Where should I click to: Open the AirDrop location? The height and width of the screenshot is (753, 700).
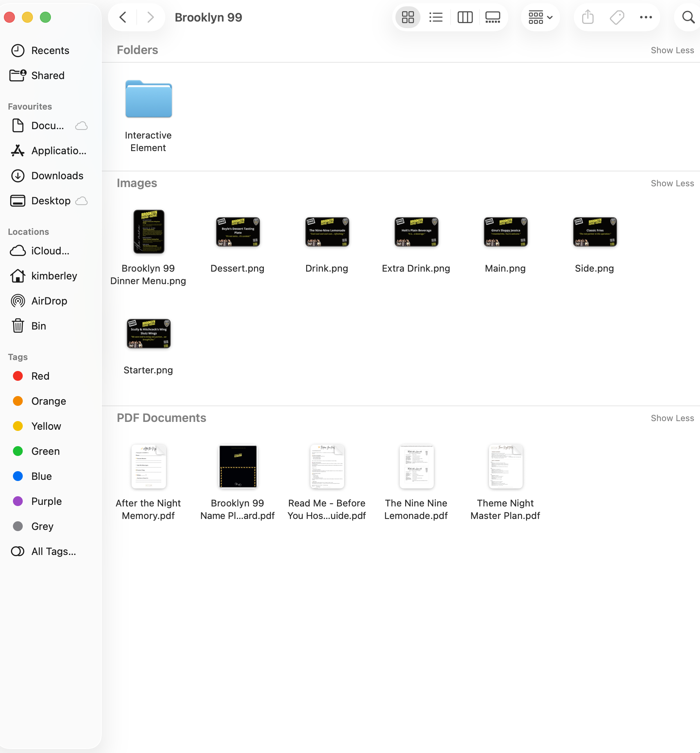49,301
